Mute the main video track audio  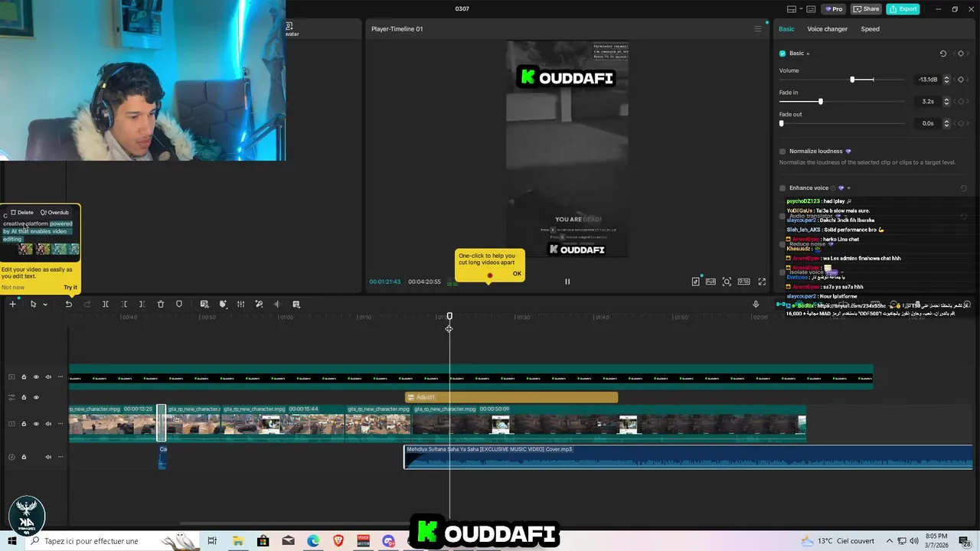point(47,424)
